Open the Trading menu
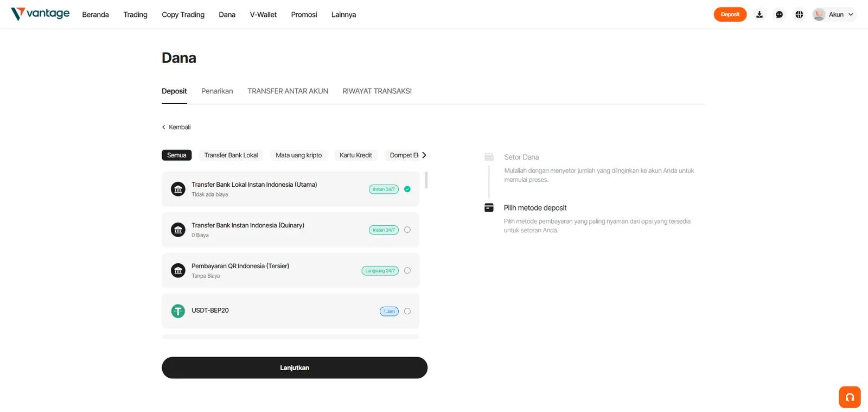Viewport: 868px width, 412px height. [135, 15]
